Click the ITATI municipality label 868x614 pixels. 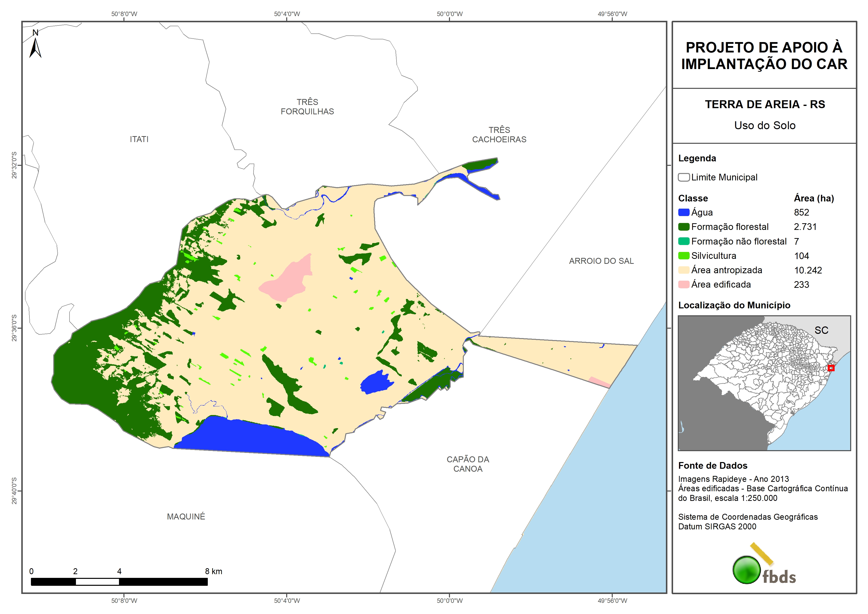(139, 139)
